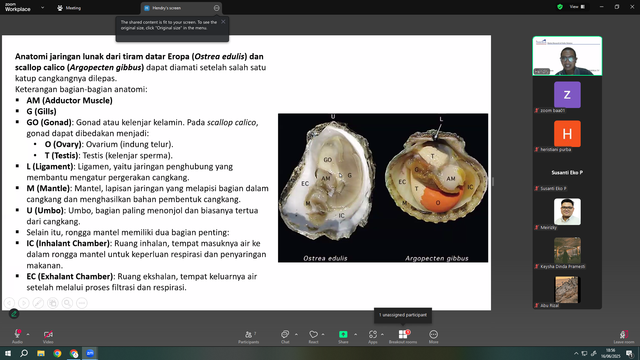The image size is (640, 360).
Task: Click the green annotate pencil button
Action: 14,313
